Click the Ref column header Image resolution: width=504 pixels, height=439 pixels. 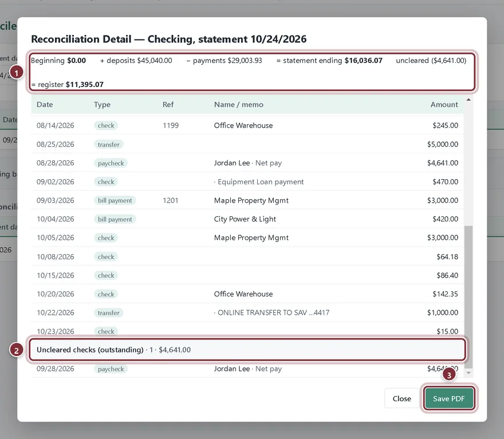point(168,104)
